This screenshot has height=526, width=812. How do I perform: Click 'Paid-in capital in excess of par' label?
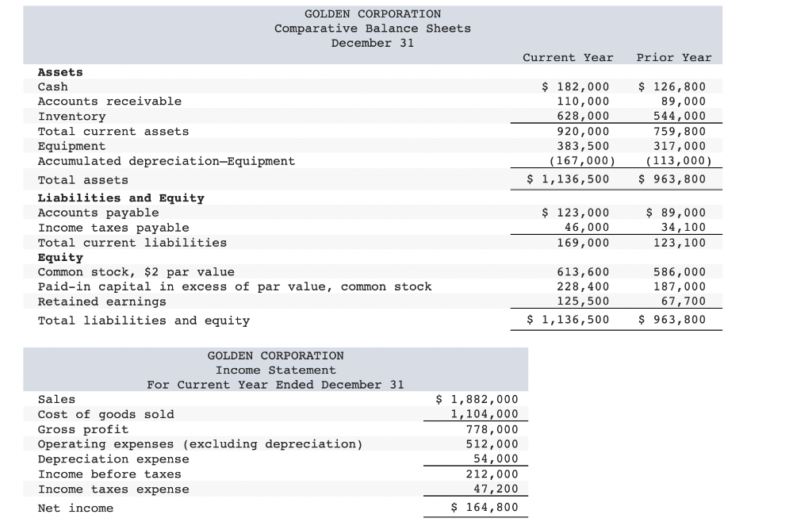235,286
